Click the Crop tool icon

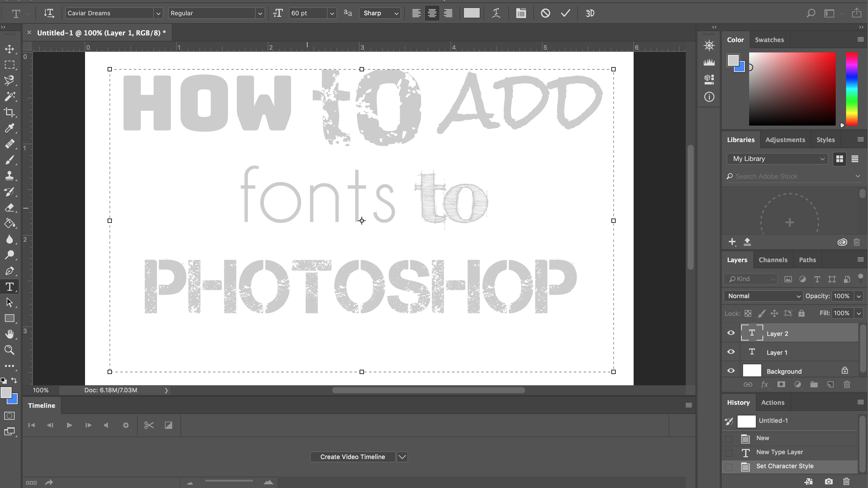(9, 112)
